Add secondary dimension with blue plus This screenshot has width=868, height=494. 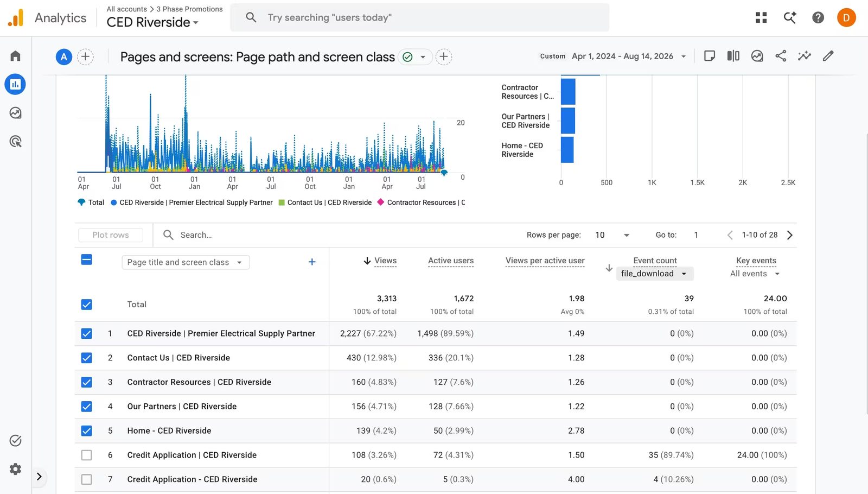[x=312, y=262]
